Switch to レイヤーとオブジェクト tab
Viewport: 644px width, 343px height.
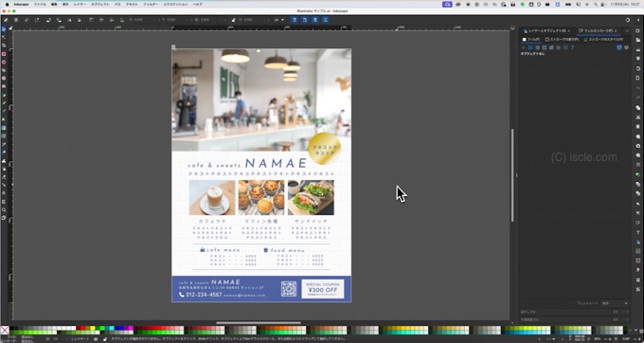[546, 31]
